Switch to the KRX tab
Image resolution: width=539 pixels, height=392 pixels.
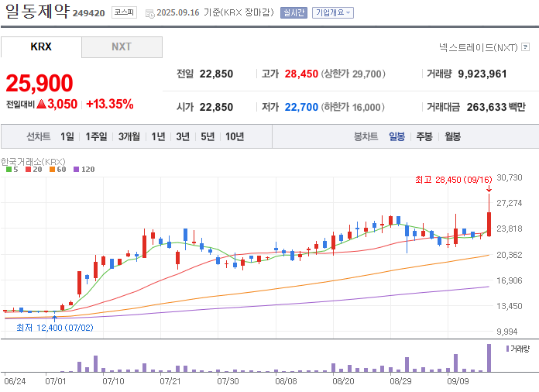click(41, 46)
